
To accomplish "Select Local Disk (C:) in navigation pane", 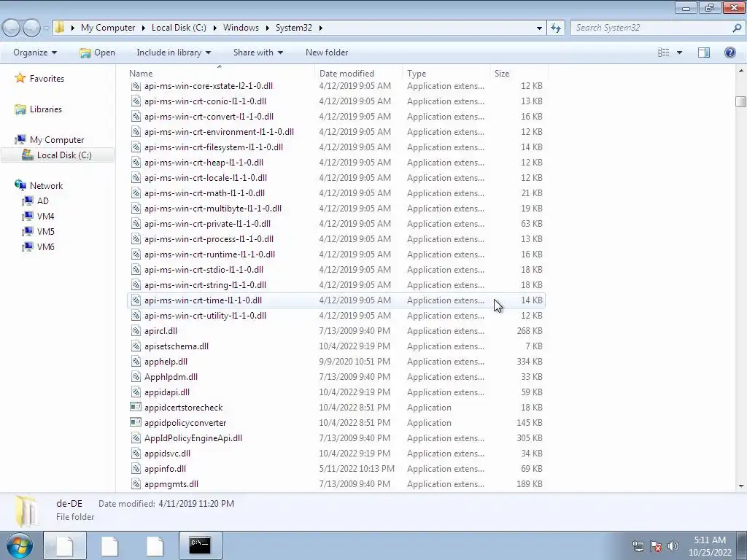I will pyautogui.click(x=58, y=155).
